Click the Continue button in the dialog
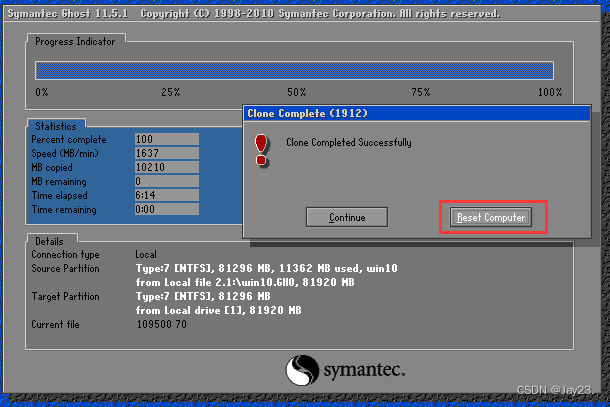 [x=347, y=217]
